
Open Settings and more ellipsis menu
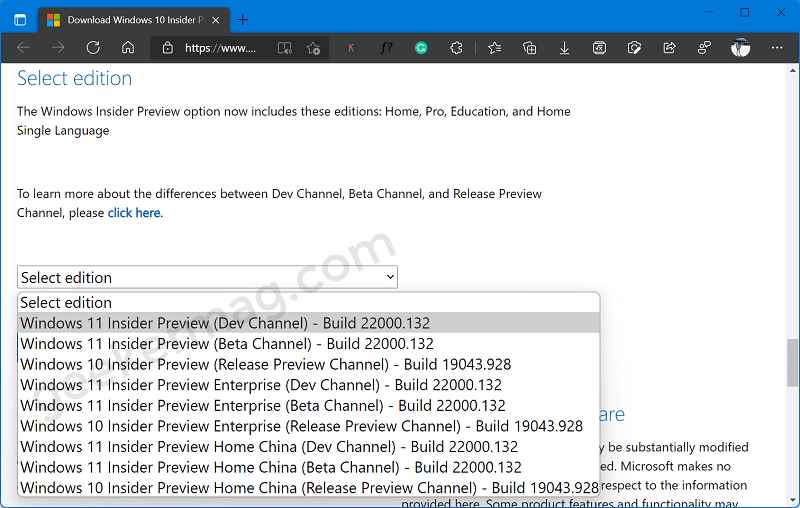(777, 48)
